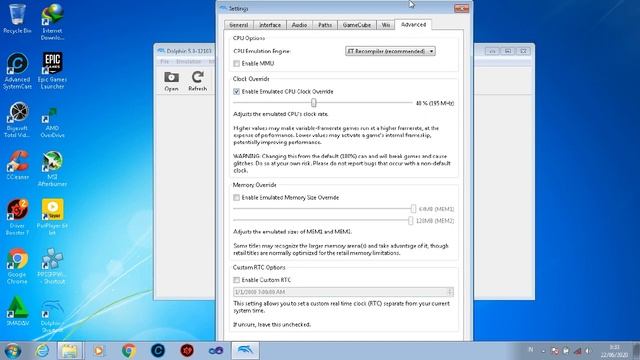
Task: Switch to Interface tab
Action: click(270, 25)
